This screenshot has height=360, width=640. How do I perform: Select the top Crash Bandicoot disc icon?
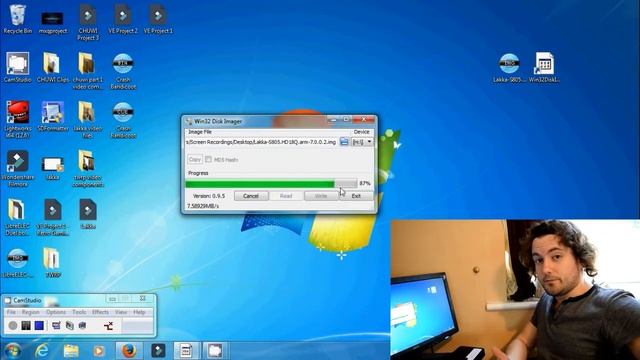pyautogui.click(x=123, y=71)
